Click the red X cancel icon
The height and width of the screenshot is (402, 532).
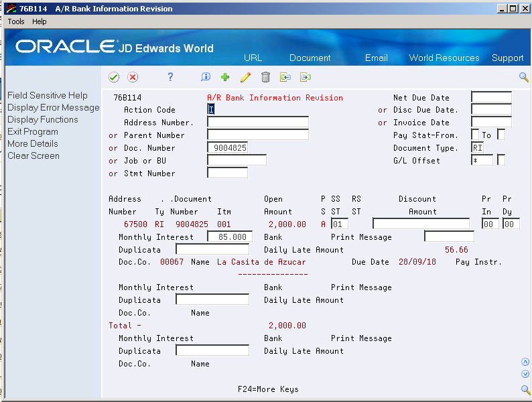pyautogui.click(x=133, y=77)
